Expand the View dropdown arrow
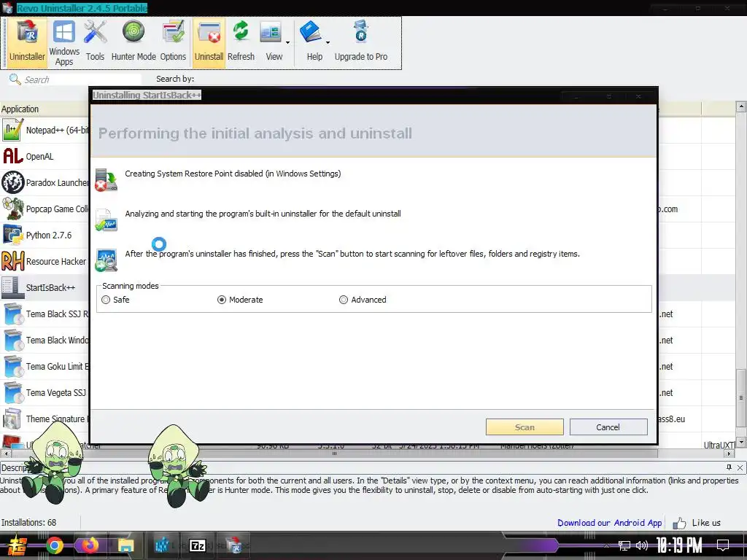The image size is (747, 560). pos(287,43)
